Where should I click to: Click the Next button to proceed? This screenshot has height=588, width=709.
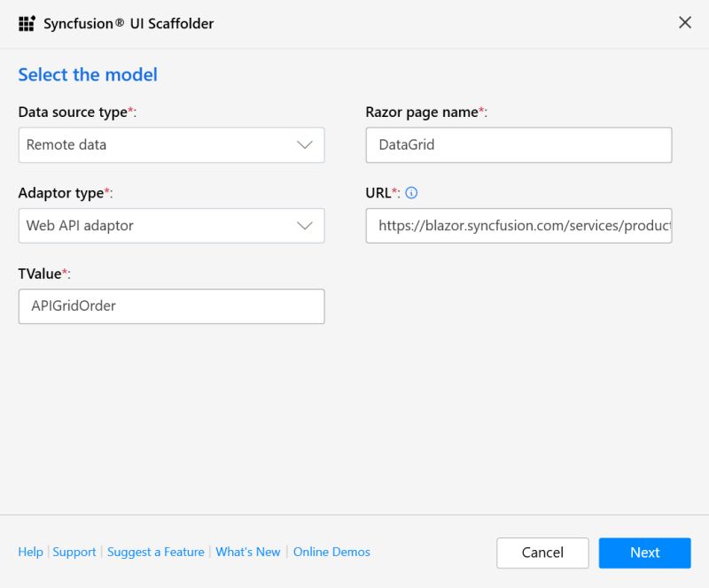pyautogui.click(x=644, y=553)
